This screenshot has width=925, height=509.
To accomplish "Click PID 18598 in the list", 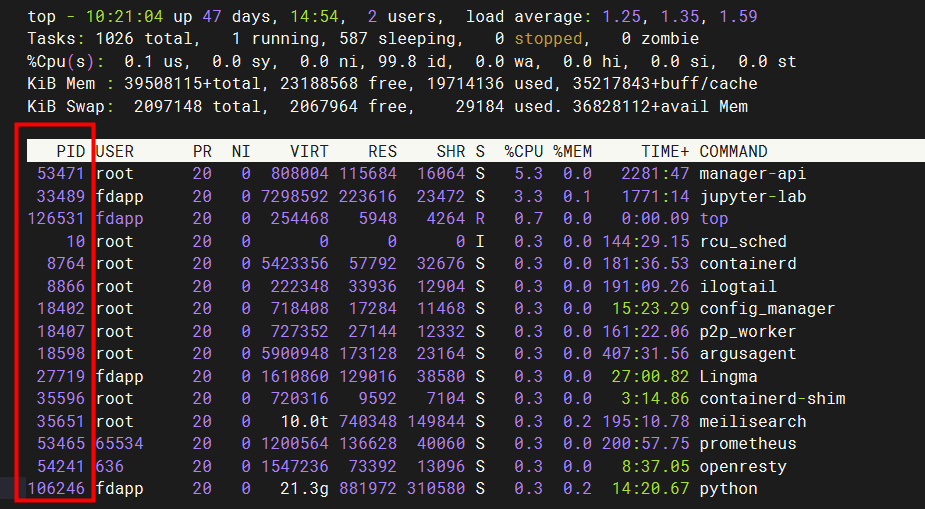I will 61,354.
